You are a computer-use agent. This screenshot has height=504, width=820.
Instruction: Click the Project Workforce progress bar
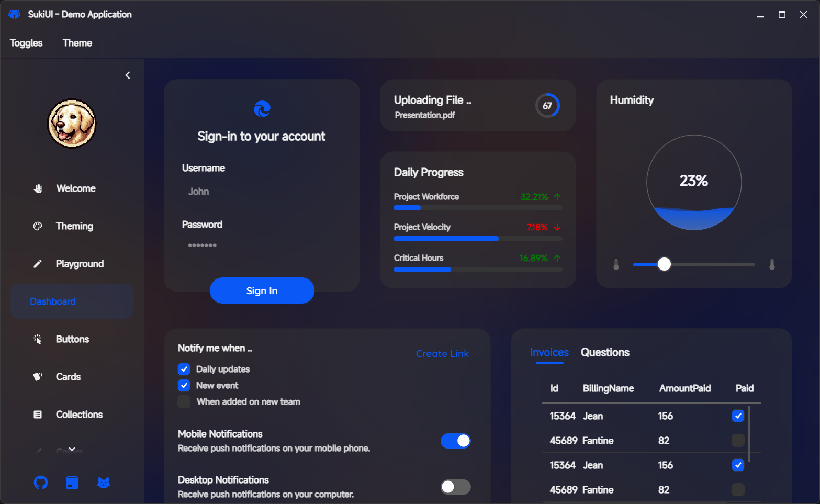click(x=478, y=208)
